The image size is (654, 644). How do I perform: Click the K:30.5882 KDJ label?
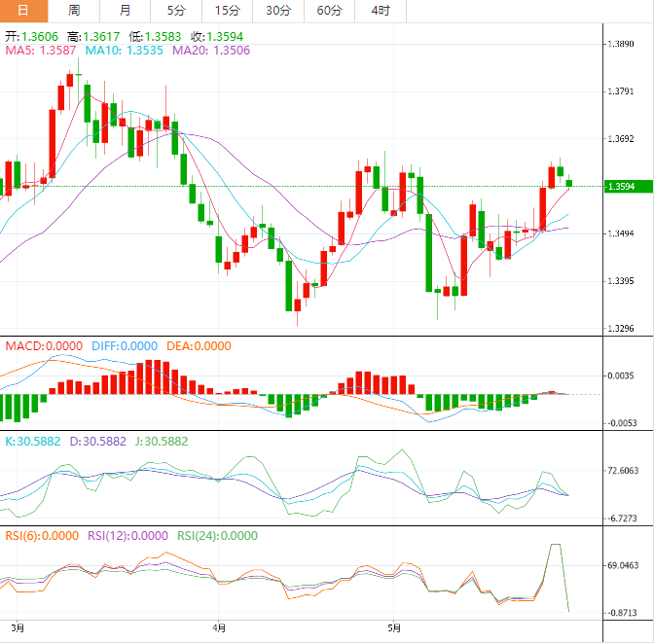point(32,441)
